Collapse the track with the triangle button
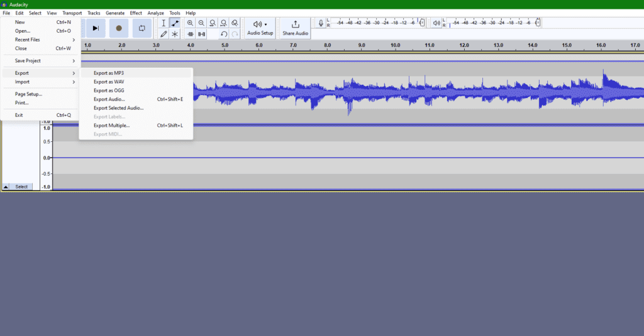The height and width of the screenshot is (336, 644). point(6,187)
